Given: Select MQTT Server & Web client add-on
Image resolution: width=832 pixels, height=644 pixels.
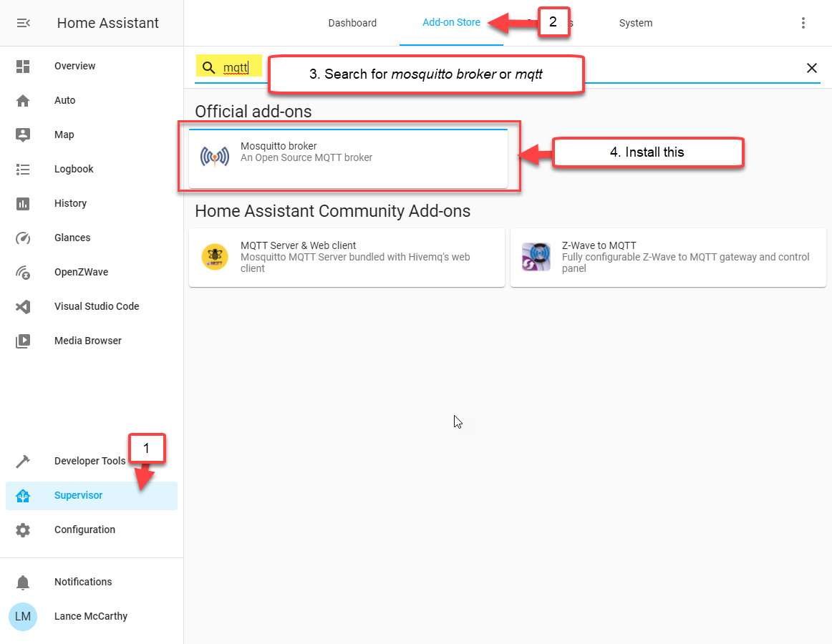Looking at the screenshot, I should click(x=347, y=258).
